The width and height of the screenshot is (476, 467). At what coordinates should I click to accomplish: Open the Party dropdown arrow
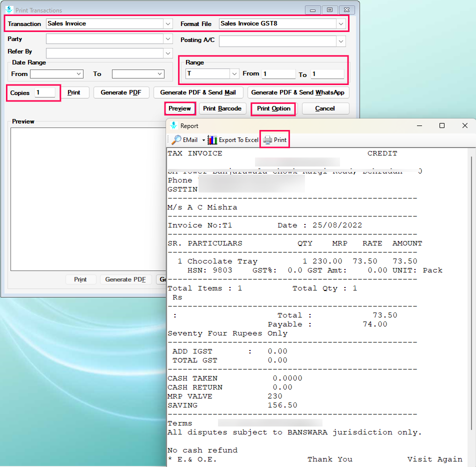click(x=168, y=39)
